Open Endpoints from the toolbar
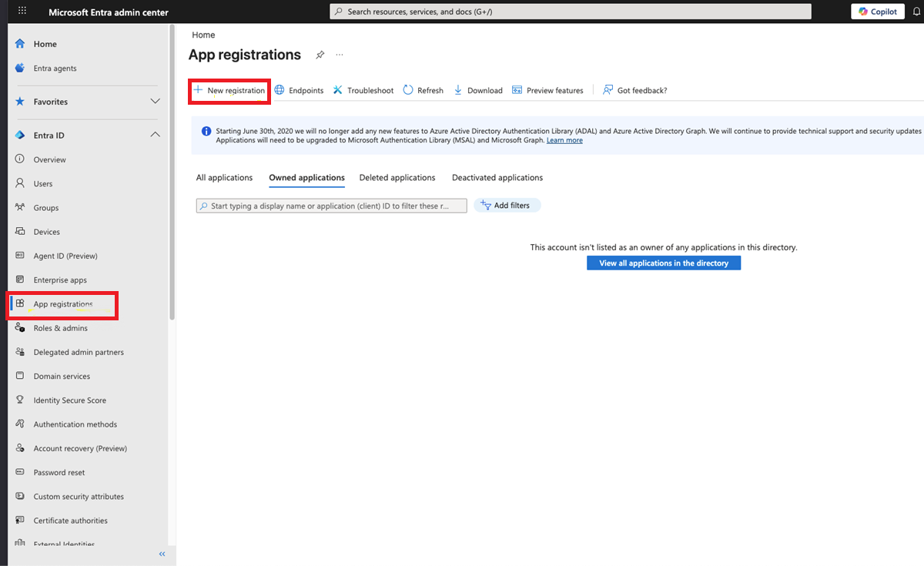The width and height of the screenshot is (924, 566). (299, 90)
